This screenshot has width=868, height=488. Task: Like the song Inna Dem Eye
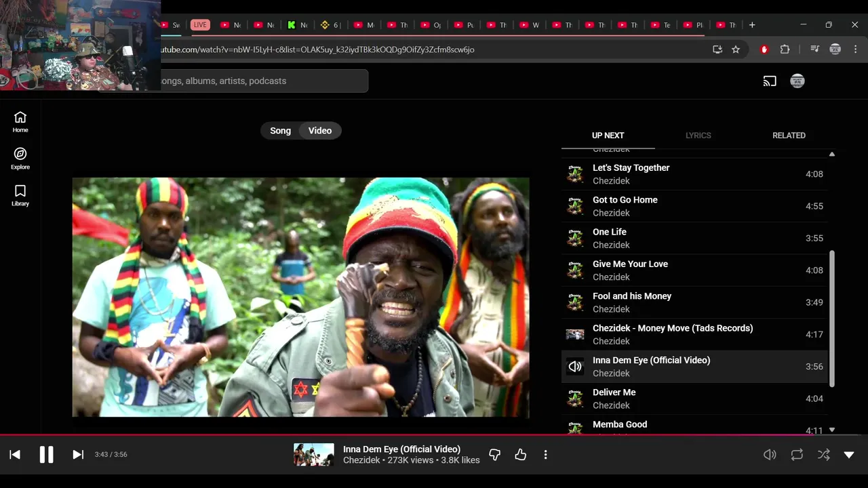(x=521, y=455)
